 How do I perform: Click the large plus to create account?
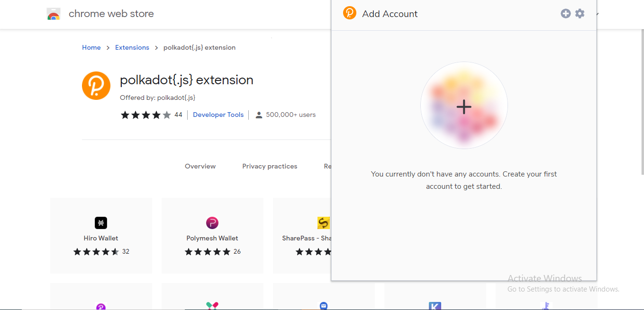[464, 107]
